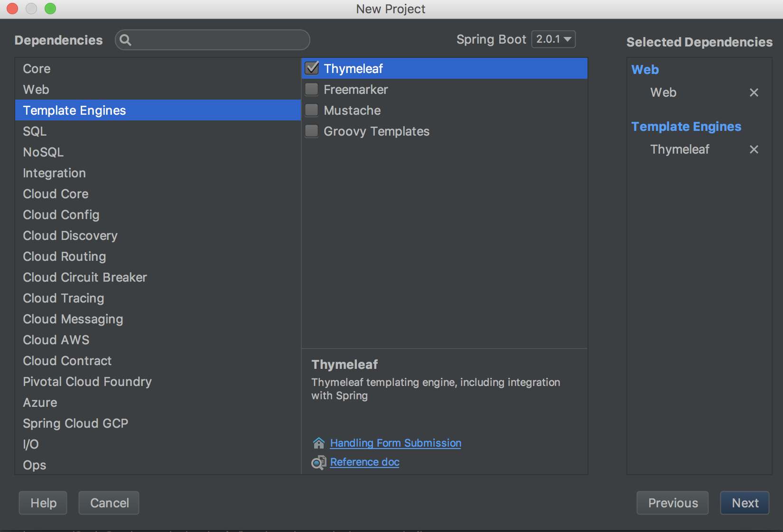Select the NoSQL category
This screenshot has height=532, width=783.
pos(43,152)
